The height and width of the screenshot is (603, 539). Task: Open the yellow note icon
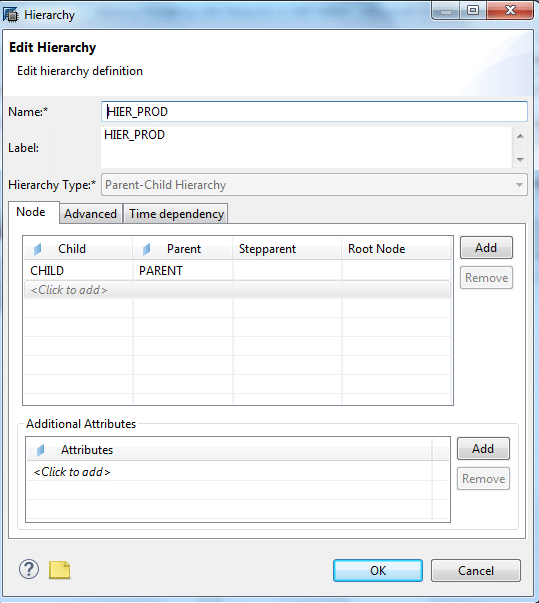(60, 570)
